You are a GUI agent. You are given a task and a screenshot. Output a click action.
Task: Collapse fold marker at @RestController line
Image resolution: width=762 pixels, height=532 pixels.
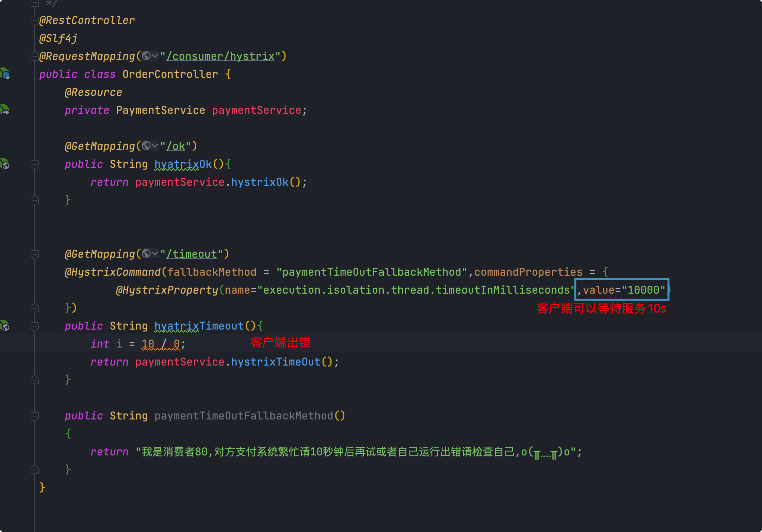(34, 21)
